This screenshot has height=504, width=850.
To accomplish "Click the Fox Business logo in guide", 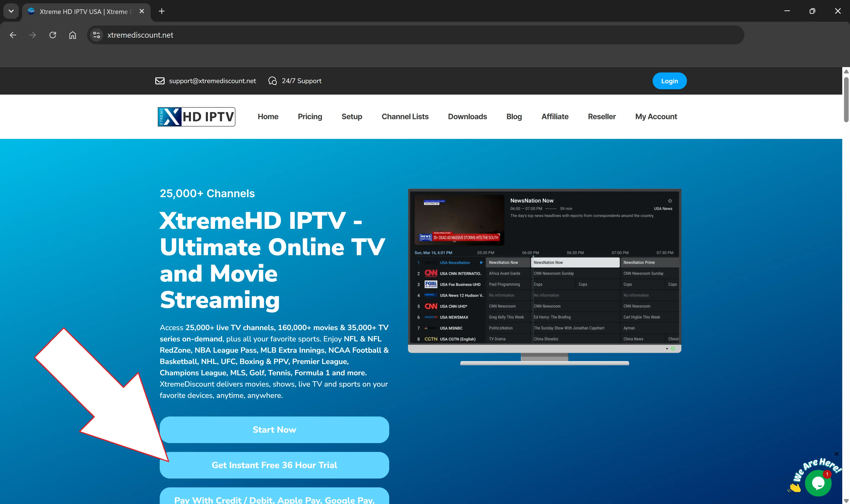I will pyautogui.click(x=431, y=284).
